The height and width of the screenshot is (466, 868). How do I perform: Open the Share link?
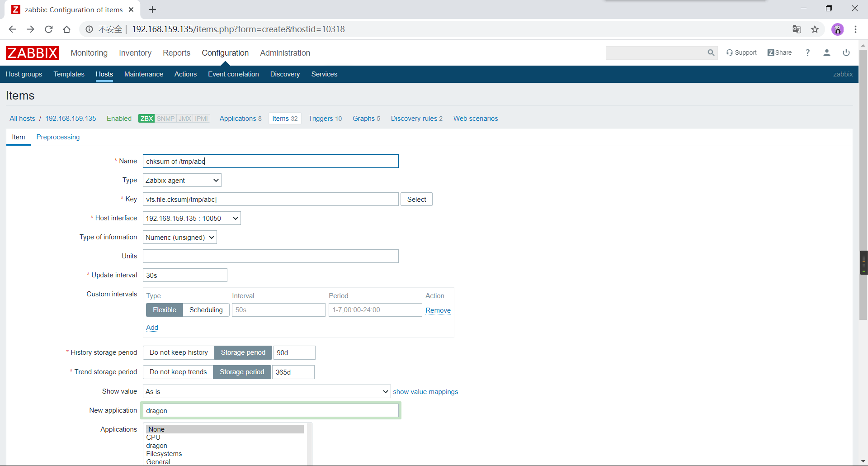780,53
